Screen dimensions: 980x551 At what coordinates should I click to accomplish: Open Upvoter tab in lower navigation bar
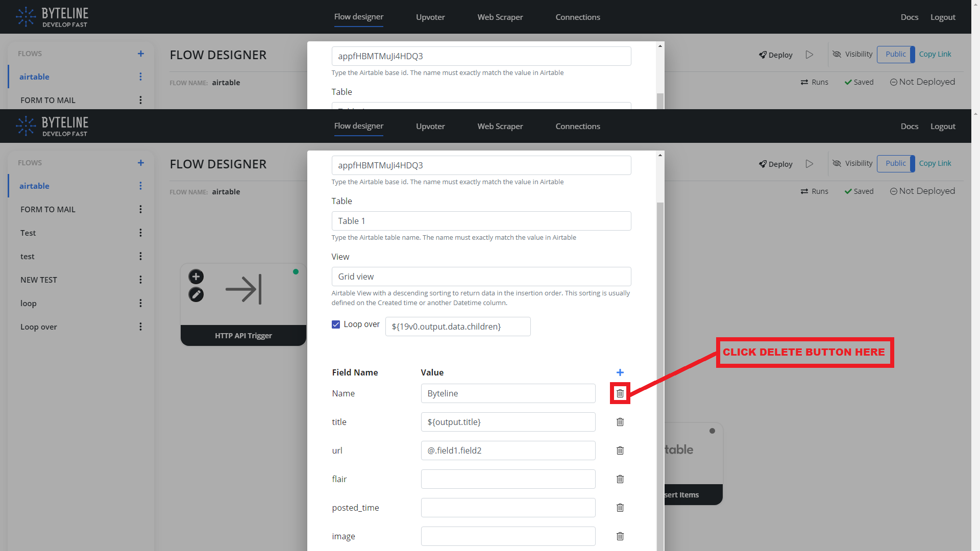[x=430, y=126]
